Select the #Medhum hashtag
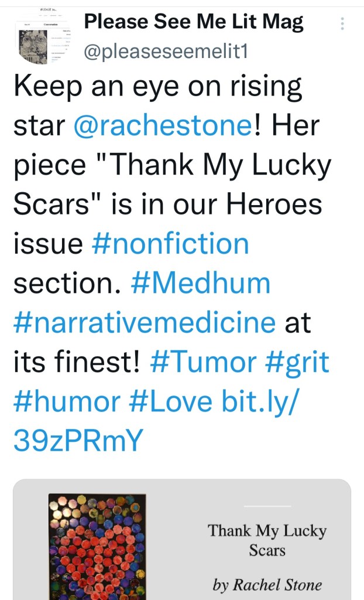This screenshot has height=600, width=364. point(201,284)
